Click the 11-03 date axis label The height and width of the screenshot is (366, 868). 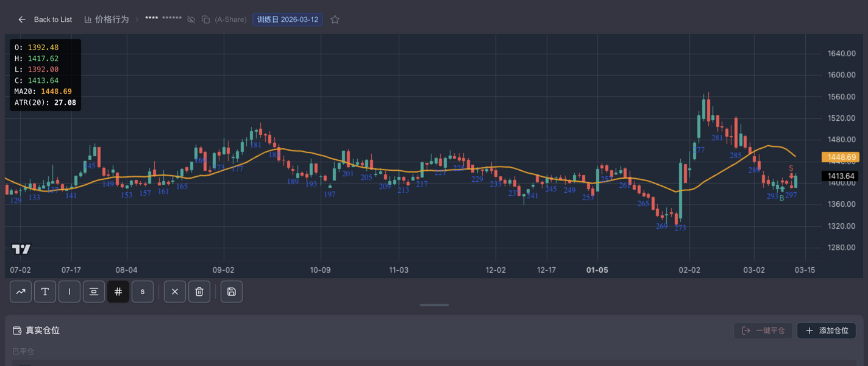399,270
